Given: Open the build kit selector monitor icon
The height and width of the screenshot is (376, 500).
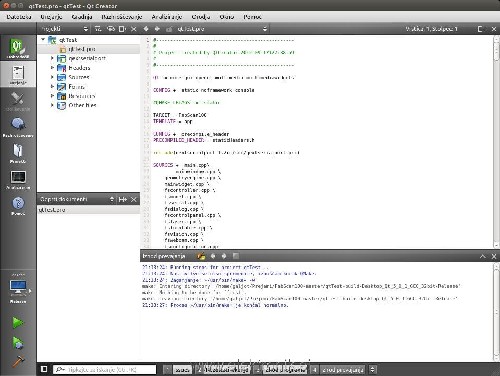Looking at the screenshot, I should (x=18, y=288).
